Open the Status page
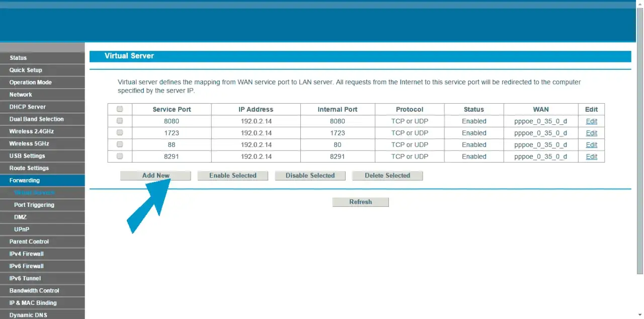 click(18, 57)
